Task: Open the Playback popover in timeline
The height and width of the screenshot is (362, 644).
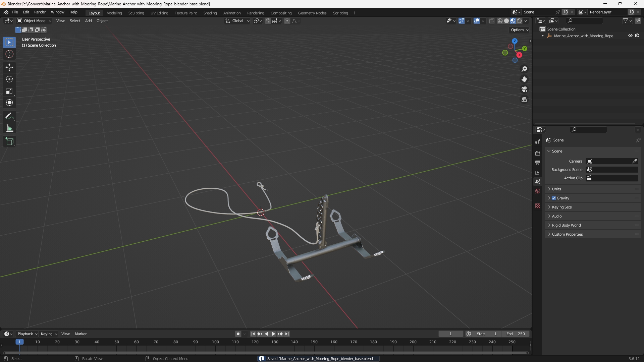Action: (27, 334)
